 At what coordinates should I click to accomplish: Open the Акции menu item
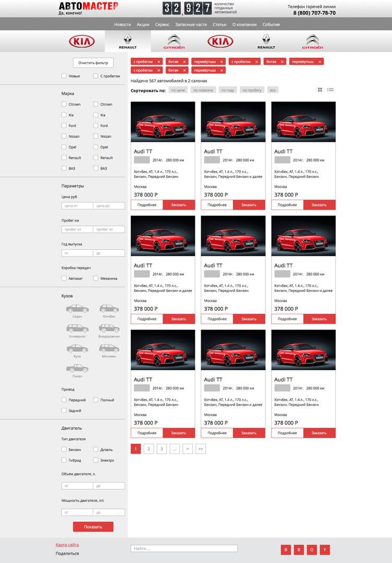pyautogui.click(x=143, y=25)
